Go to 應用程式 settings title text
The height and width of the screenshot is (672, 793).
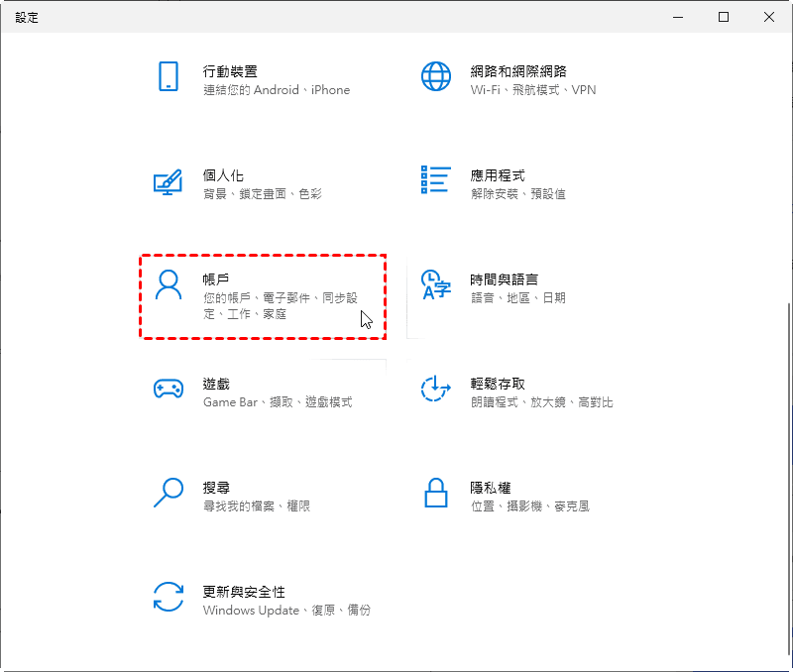pyautogui.click(x=498, y=175)
